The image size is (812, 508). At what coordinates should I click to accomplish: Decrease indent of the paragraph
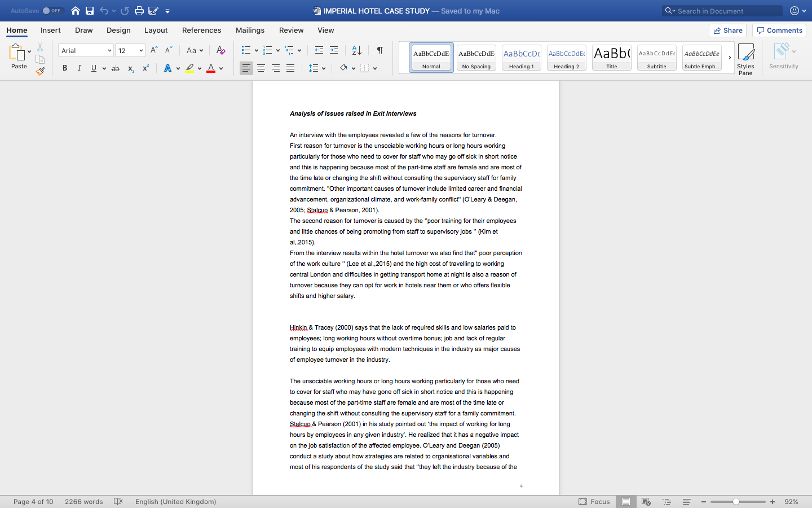(x=319, y=50)
